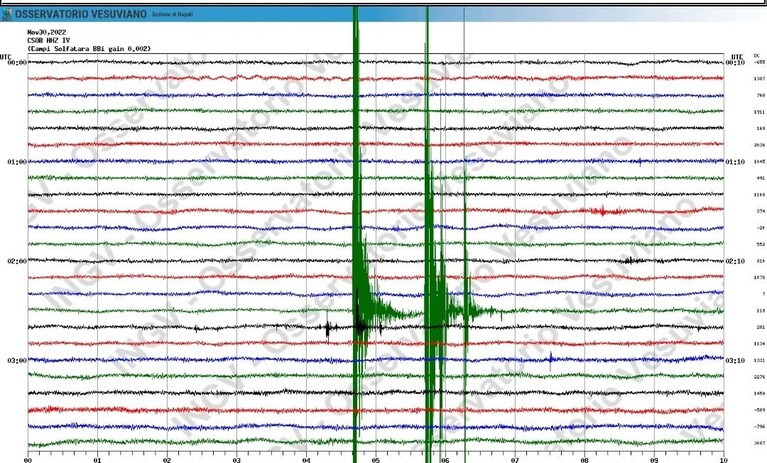The width and height of the screenshot is (767, 463).
Task: Click minute tick label 09 on bottom axis
Action: tap(654, 460)
